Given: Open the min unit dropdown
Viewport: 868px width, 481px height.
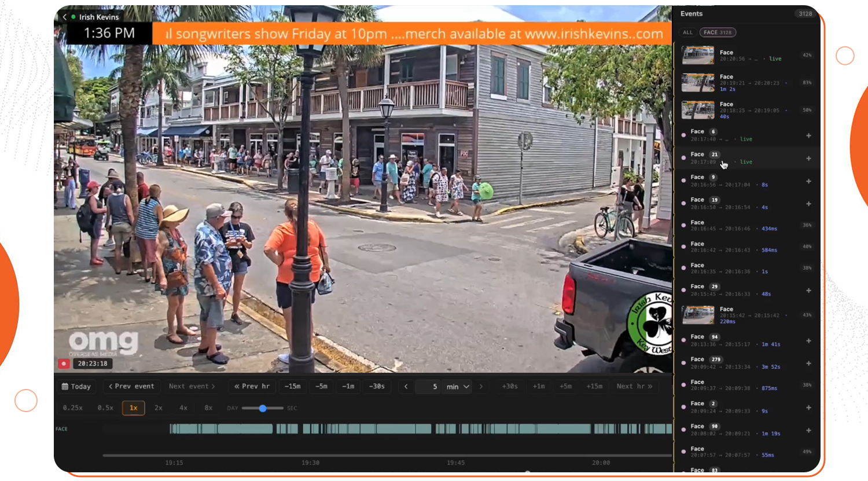Looking at the screenshot, I should (x=458, y=387).
